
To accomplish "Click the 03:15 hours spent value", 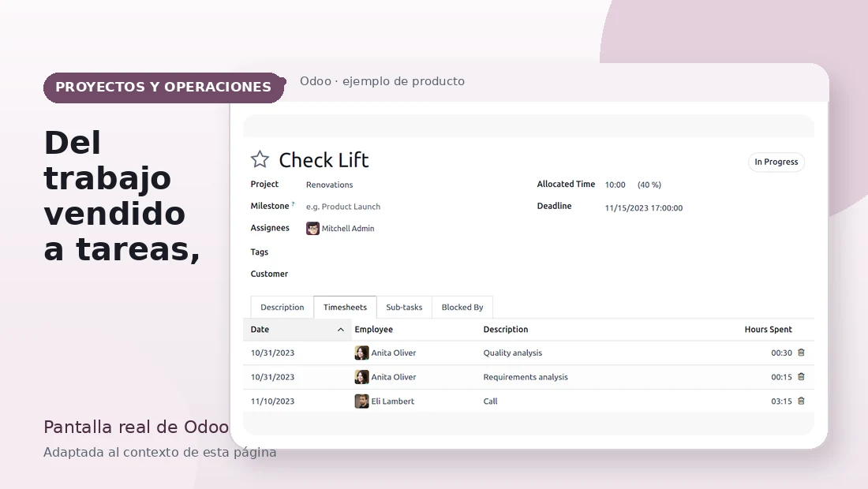I will click(x=781, y=401).
